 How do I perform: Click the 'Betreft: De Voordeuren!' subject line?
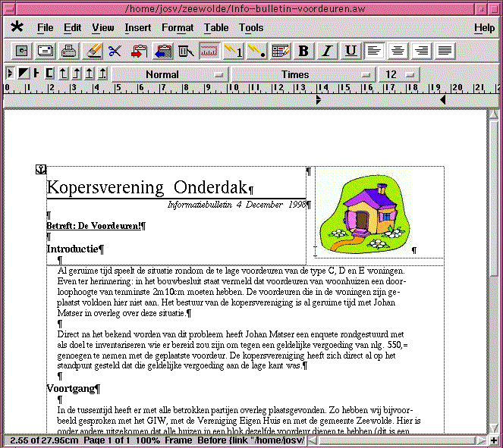[94, 226]
